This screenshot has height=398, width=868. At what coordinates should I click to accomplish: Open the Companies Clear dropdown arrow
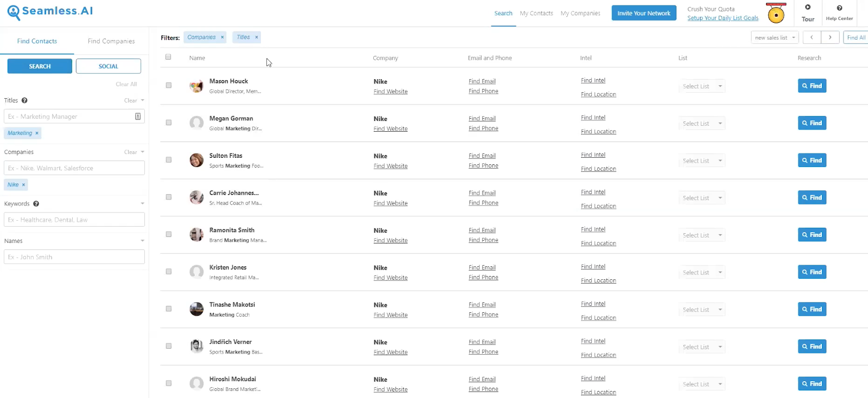pos(142,152)
